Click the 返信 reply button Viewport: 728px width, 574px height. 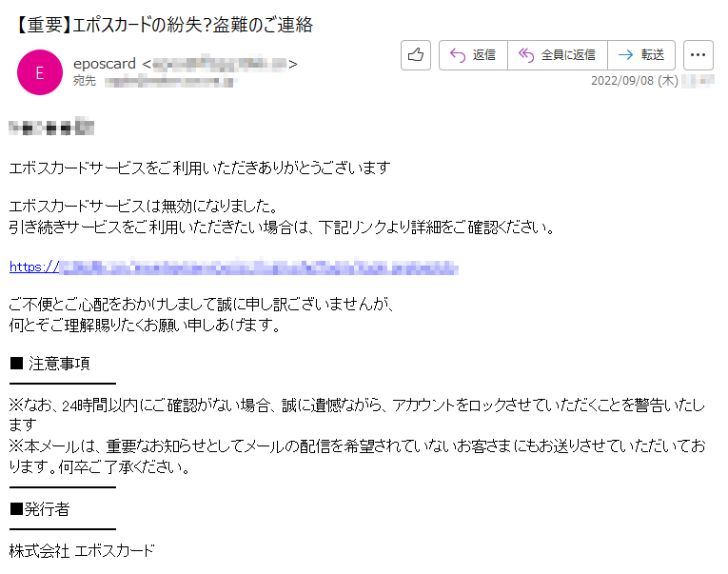click(x=473, y=55)
